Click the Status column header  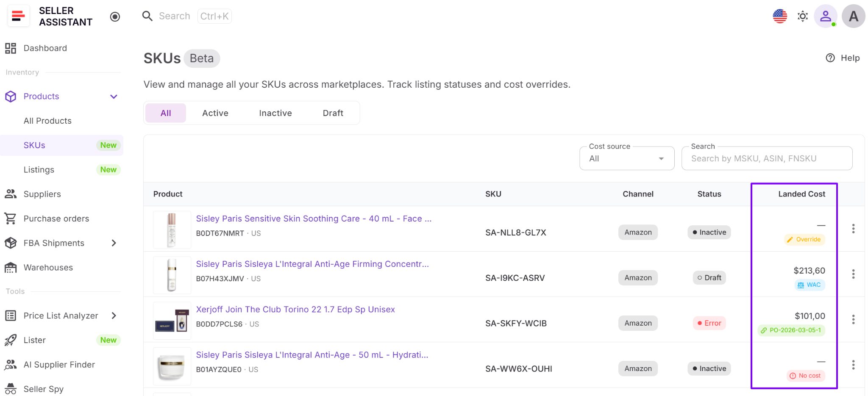[709, 194]
